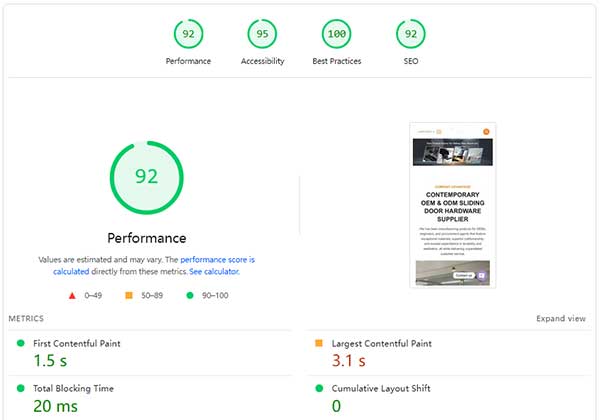The height and width of the screenshot is (420, 600).
Task: Click the large central Performance 92 gauge
Action: [x=147, y=177]
